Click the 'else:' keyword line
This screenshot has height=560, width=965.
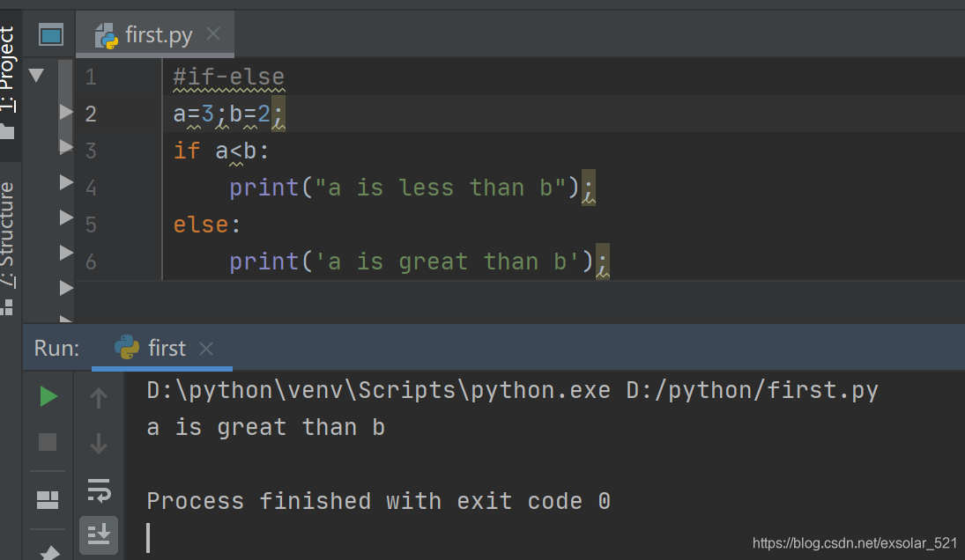[206, 225]
